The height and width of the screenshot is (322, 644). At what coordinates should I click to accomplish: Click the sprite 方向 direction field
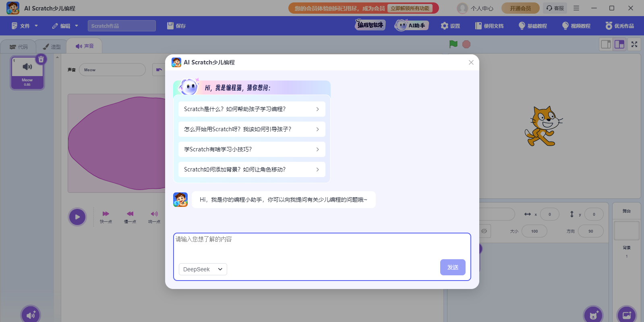[591, 231]
